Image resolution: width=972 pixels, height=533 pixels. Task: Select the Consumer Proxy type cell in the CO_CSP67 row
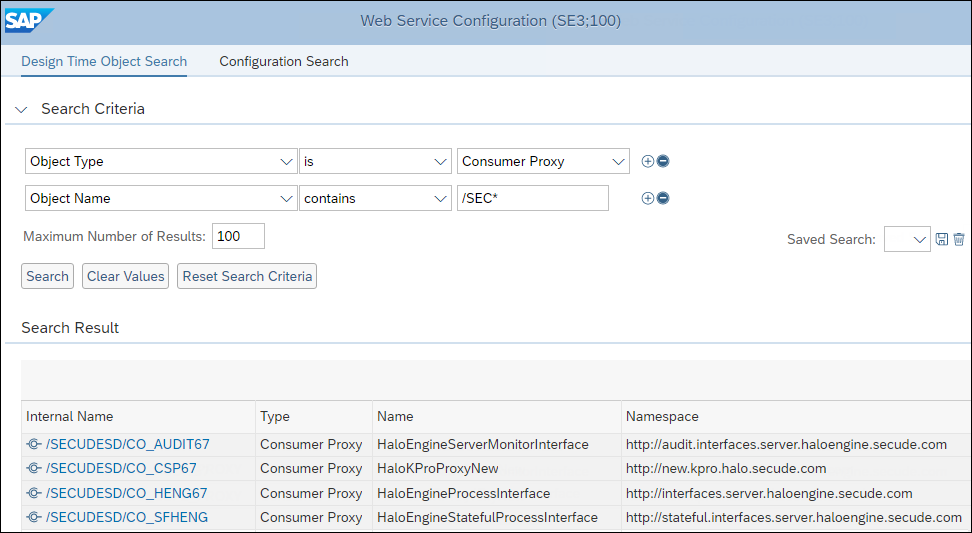click(314, 469)
